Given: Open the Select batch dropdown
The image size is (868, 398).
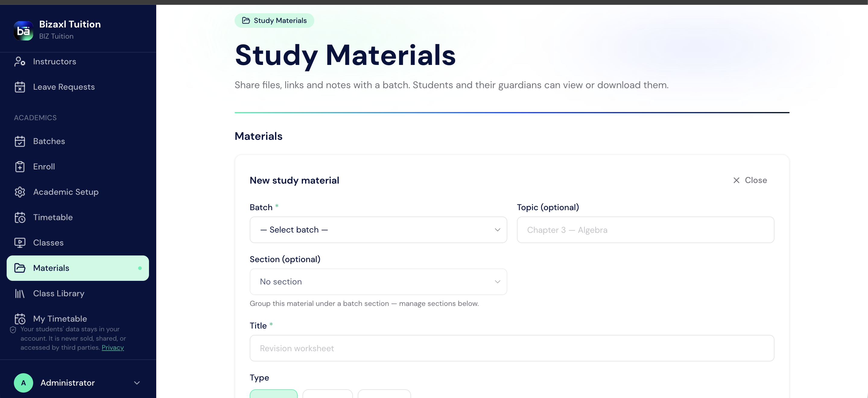Looking at the screenshot, I should coord(378,230).
